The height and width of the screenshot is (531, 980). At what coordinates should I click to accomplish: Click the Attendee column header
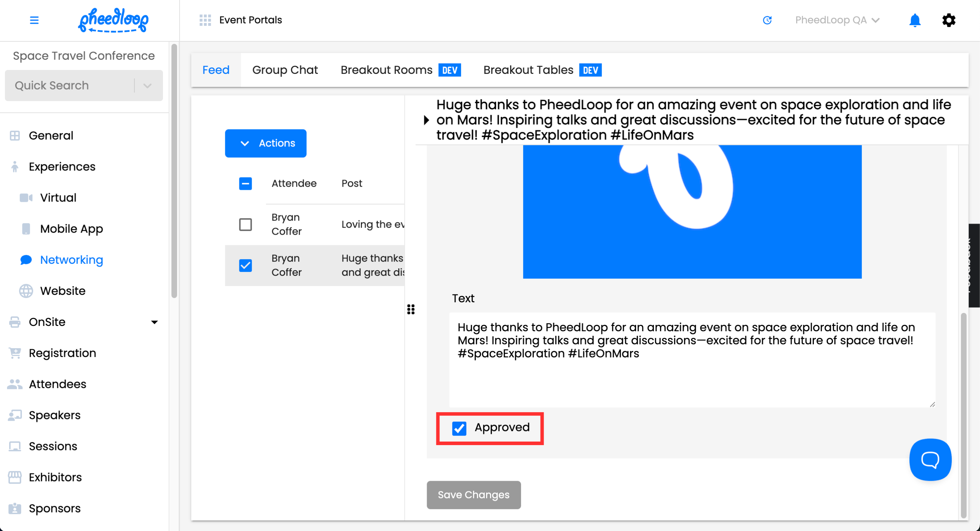(x=294, y=184)
